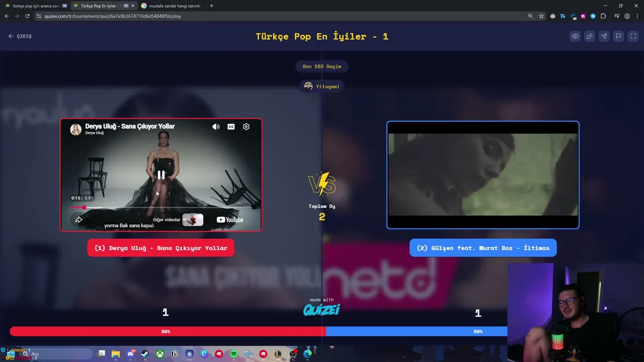Open the Yitogami user profile chip
644x362 pixels.
[322, 86]
